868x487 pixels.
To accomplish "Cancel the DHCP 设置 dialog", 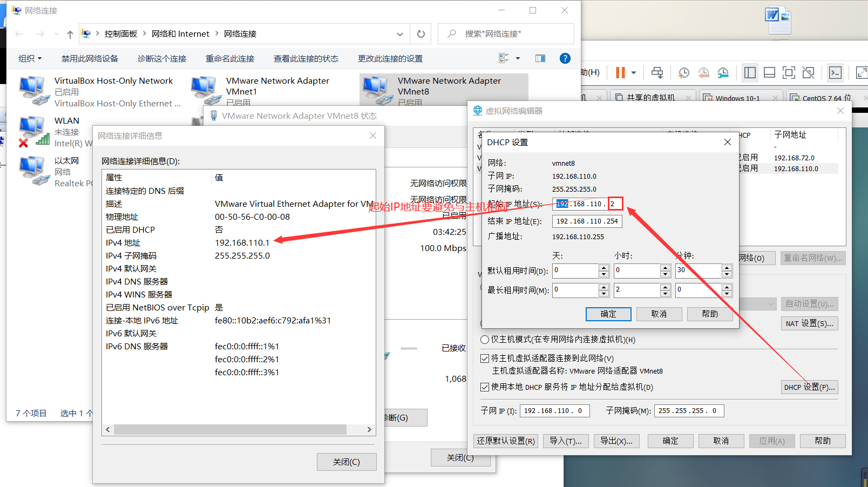I will coord(659,314).
